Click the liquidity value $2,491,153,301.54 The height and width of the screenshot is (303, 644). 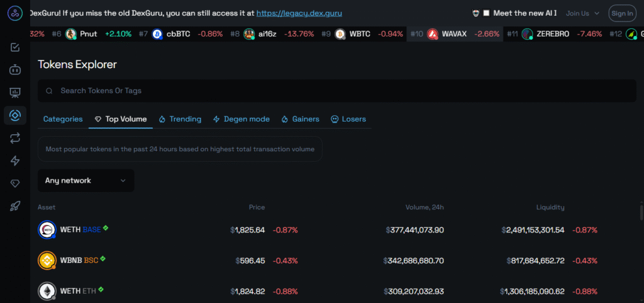533,230
